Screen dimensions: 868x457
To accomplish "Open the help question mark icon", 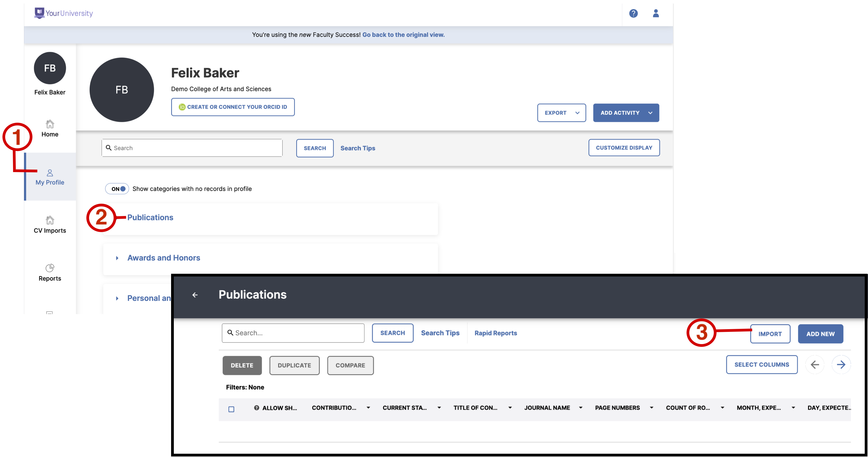I will 633,13.
